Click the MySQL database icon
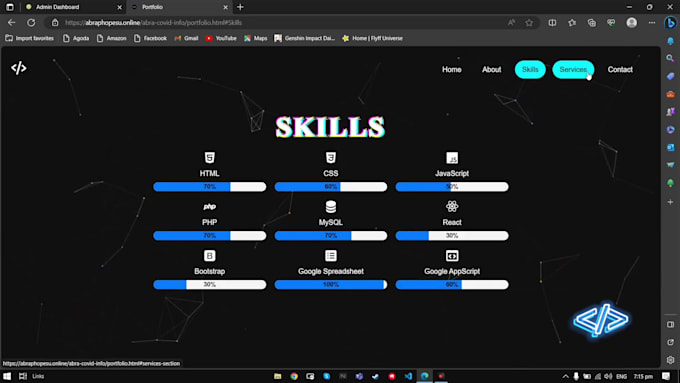Viewport: 680px width, 383px height. click(331, 206)
